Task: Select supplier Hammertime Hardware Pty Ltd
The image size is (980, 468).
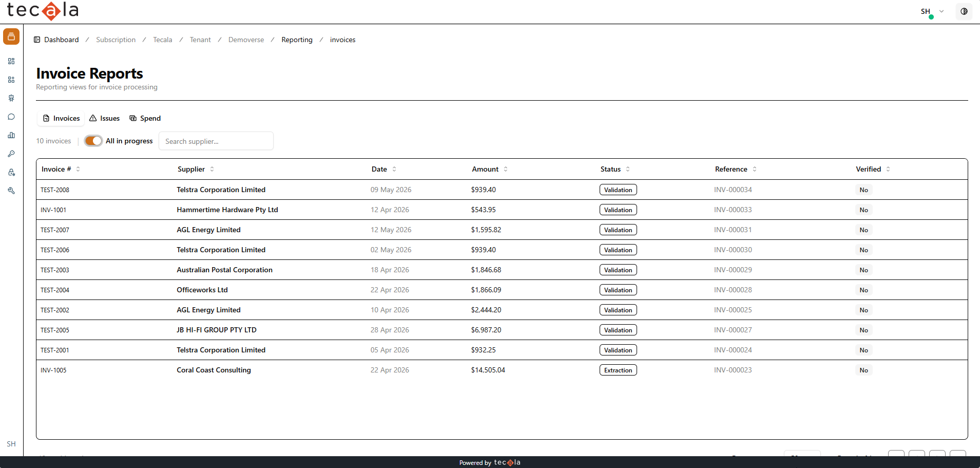Action: pyautogui.click(x=227, y=210)
